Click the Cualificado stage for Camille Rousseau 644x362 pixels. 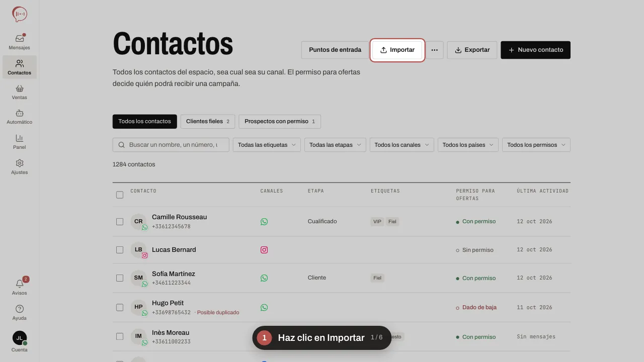coord(322,221)
